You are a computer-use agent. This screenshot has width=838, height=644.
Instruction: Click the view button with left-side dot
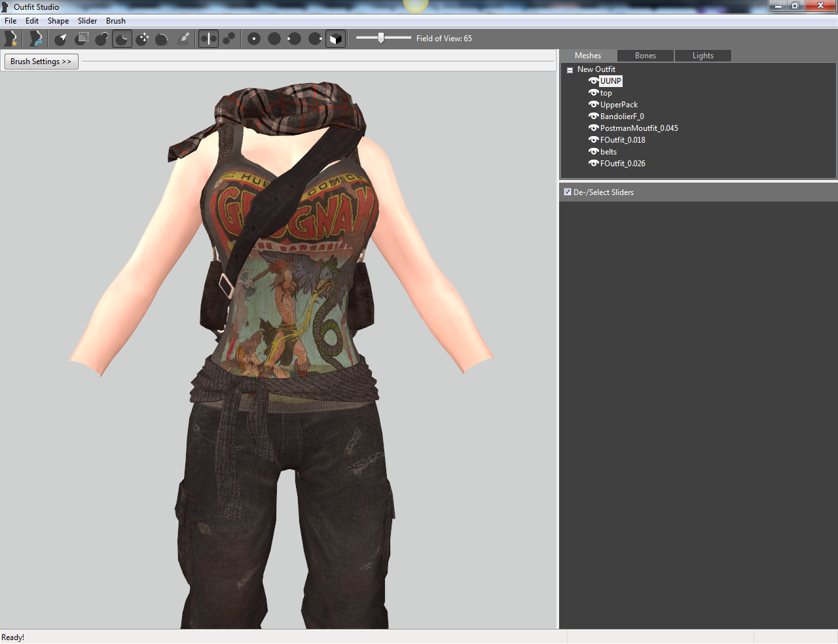295,39
